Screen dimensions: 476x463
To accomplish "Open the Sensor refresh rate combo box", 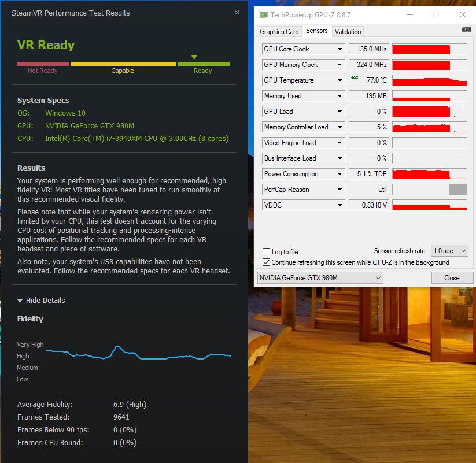I will coord(449,251).
